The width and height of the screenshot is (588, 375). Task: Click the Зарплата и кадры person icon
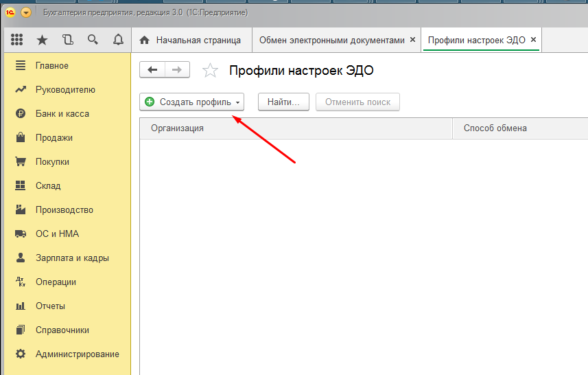coord(21,258)
